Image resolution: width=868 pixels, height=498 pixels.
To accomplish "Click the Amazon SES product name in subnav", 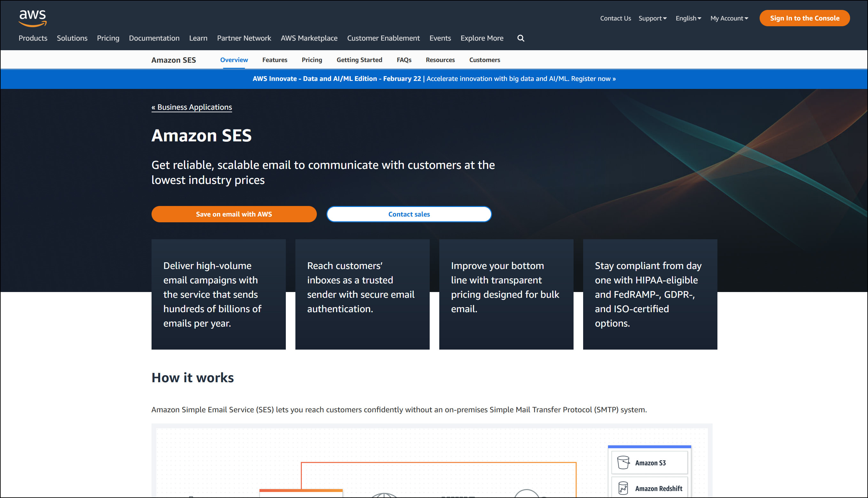I will pos(174,60).
